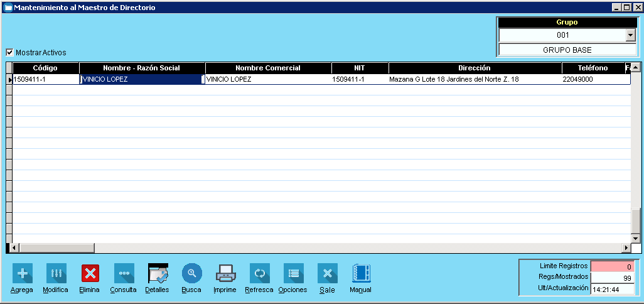Click the Nombre - Razón Social column header

pyautogui.click(x=142, y=68)
